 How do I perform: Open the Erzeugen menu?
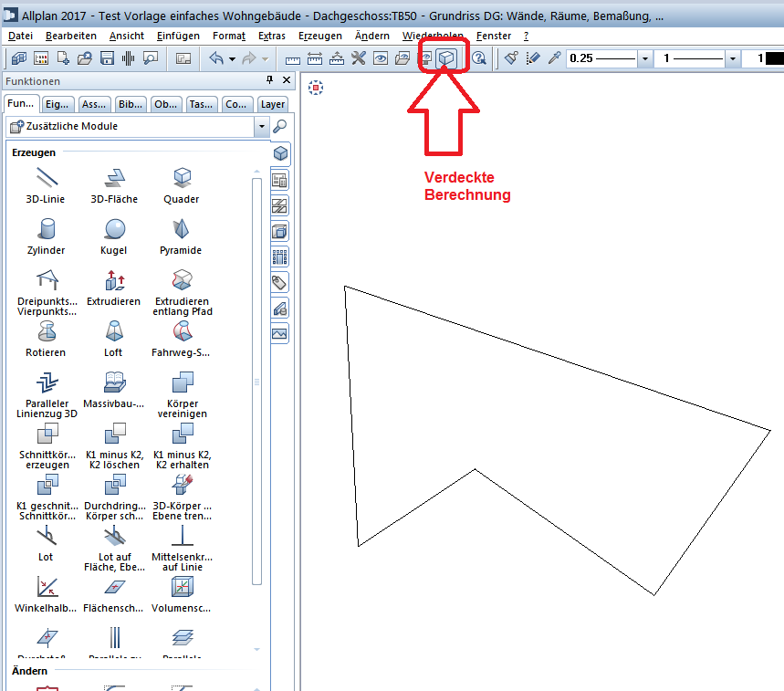(x=319, y=36)
